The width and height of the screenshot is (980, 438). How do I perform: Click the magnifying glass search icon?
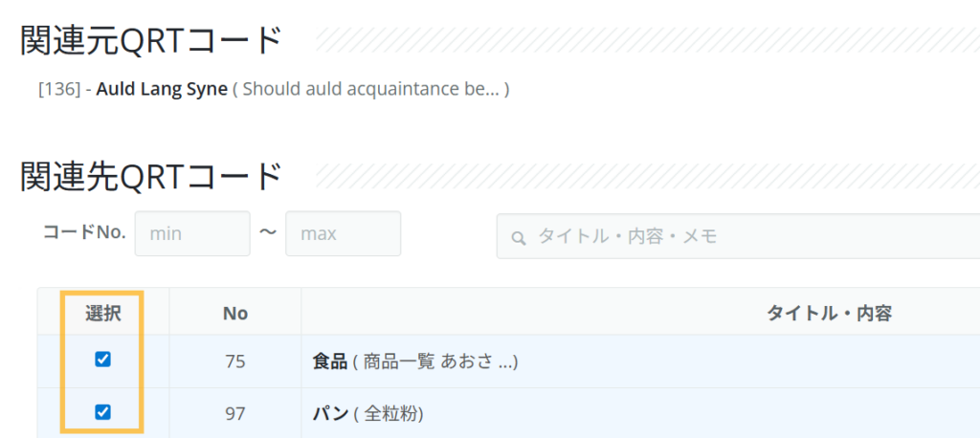518,237
